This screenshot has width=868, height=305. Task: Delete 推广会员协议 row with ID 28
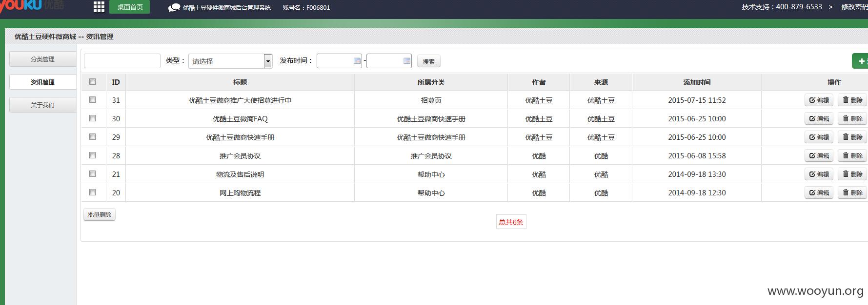pos(852,155)
